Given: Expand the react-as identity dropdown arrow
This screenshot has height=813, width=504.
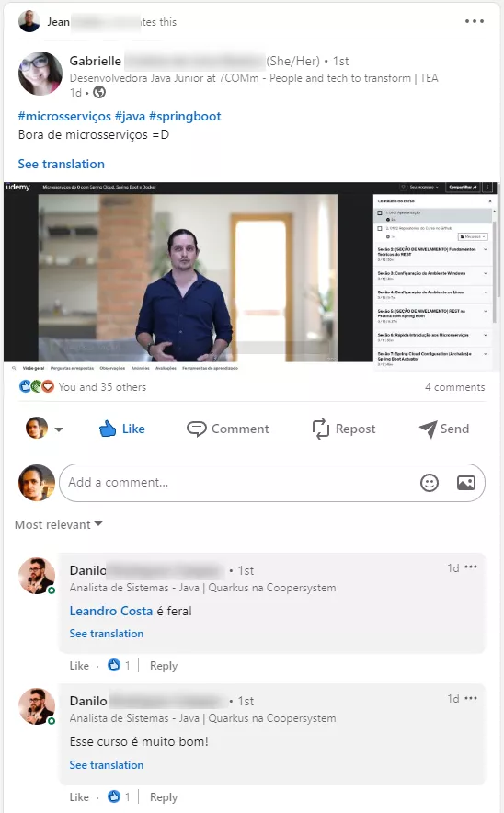Looking at the screenshot, I should 59,429.
